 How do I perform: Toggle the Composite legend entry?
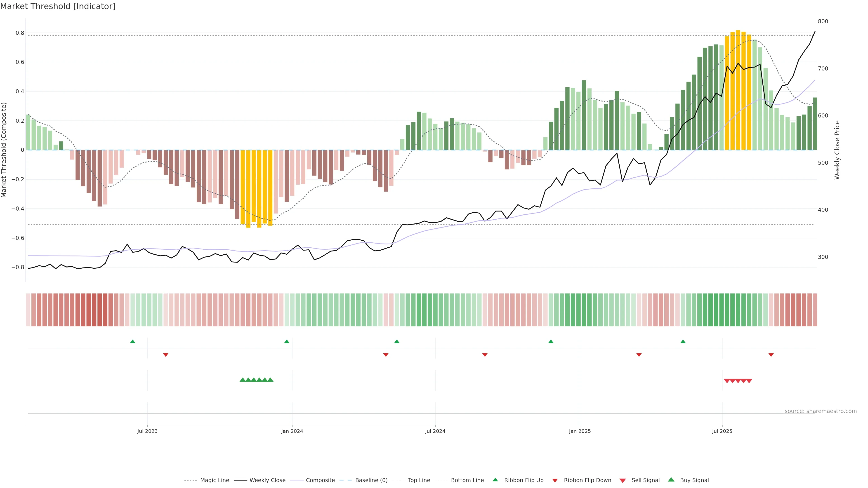tap(320, 480)
